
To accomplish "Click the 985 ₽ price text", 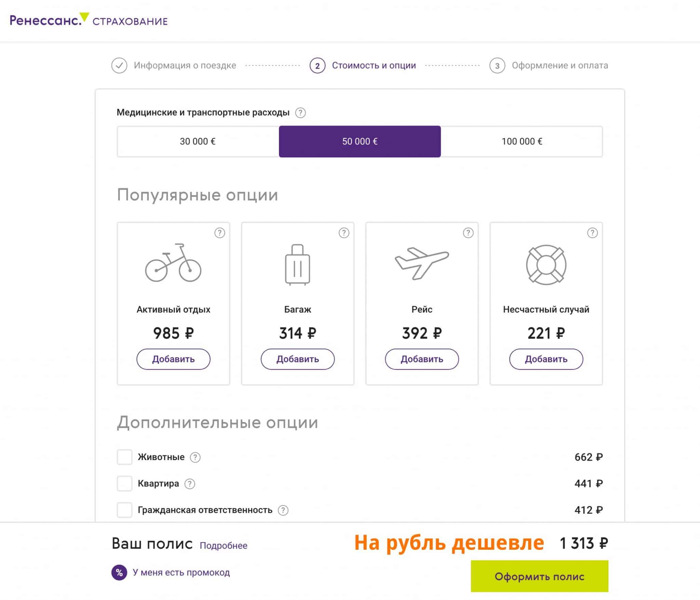I will 173,333.
